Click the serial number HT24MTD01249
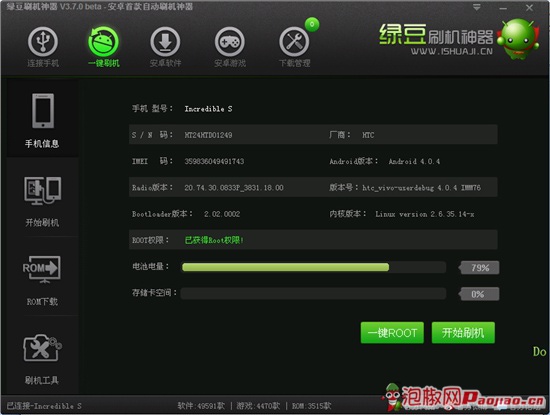Image resolution: width=550 pixels, height=415 pixels. (x=208, y=135)
